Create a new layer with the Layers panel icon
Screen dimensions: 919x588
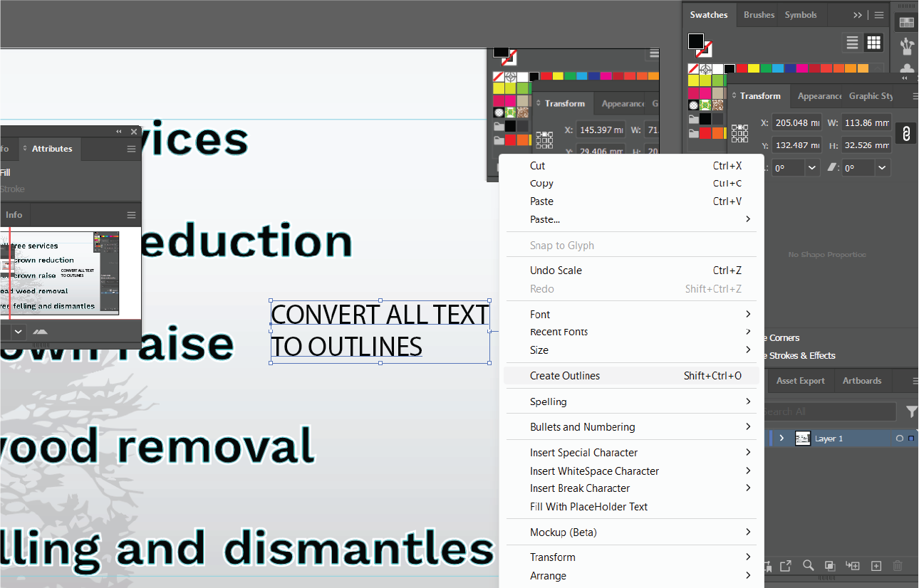click(x=876, y=565)
